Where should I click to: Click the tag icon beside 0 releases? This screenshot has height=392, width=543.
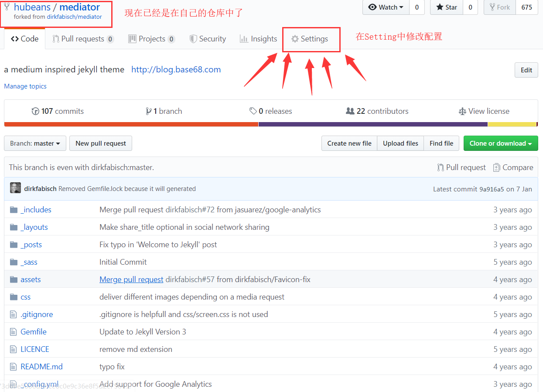point(253,111)
